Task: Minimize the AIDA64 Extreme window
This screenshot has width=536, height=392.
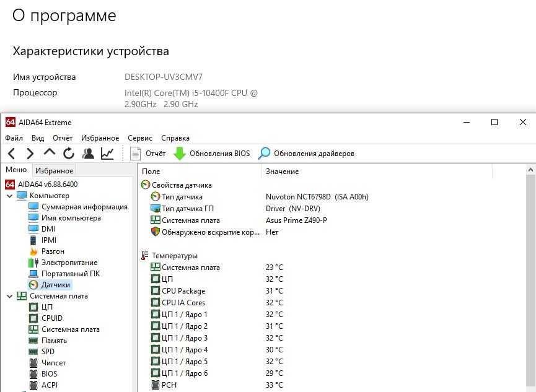Action: point(467,123)
